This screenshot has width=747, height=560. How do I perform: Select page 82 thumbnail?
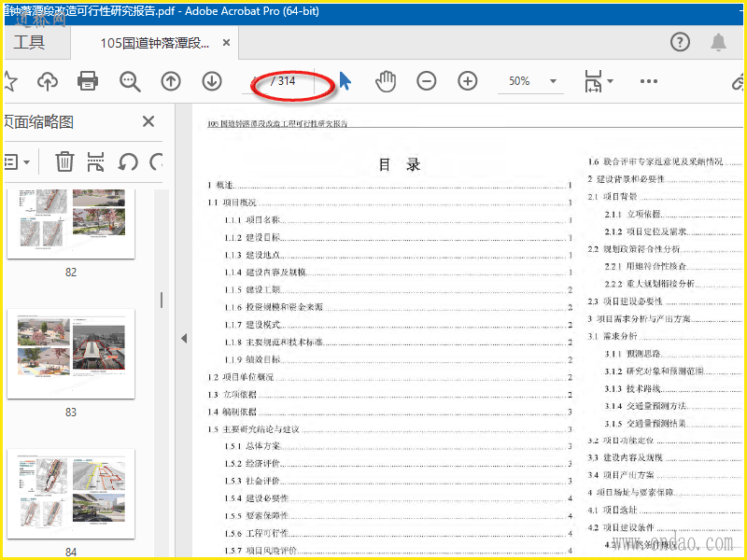coord(71,224)
